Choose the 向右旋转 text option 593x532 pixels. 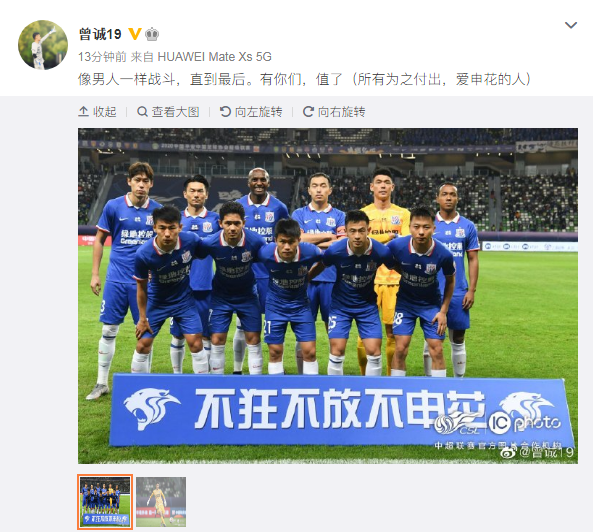click(342, 112)
